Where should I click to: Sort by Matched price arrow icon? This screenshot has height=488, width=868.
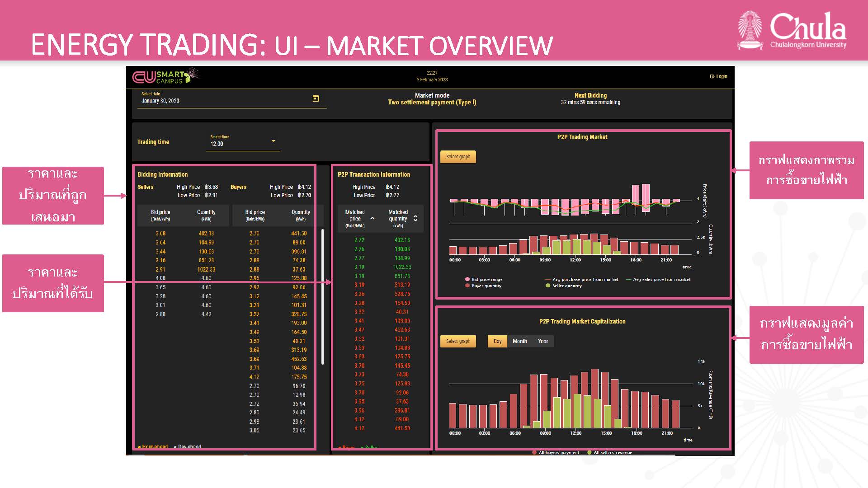click(x=373, y=219)
